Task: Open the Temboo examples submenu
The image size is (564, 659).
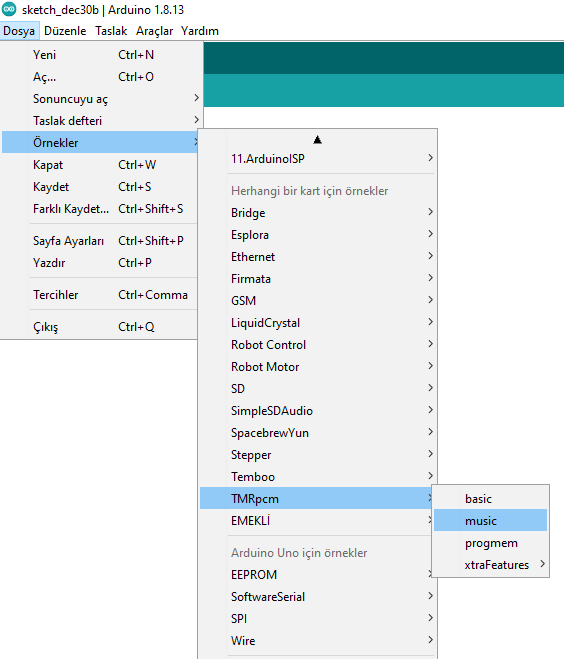Action: click(318, 477)
